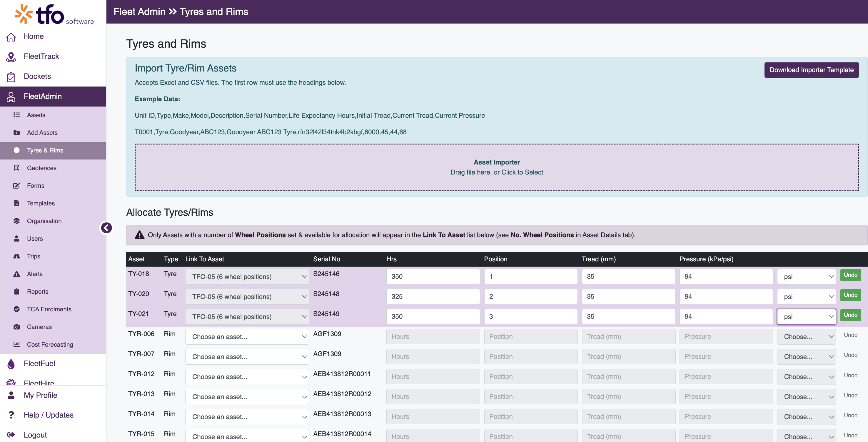Image resolution: width=868 pixels, height=442 pixels.
Task: Choose an asset for rim TYR-012
Action: coord(247,377)
